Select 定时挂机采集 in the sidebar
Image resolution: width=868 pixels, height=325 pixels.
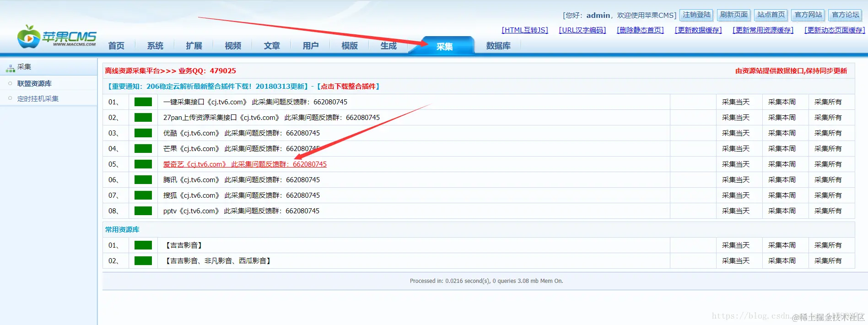pos(38,98)
